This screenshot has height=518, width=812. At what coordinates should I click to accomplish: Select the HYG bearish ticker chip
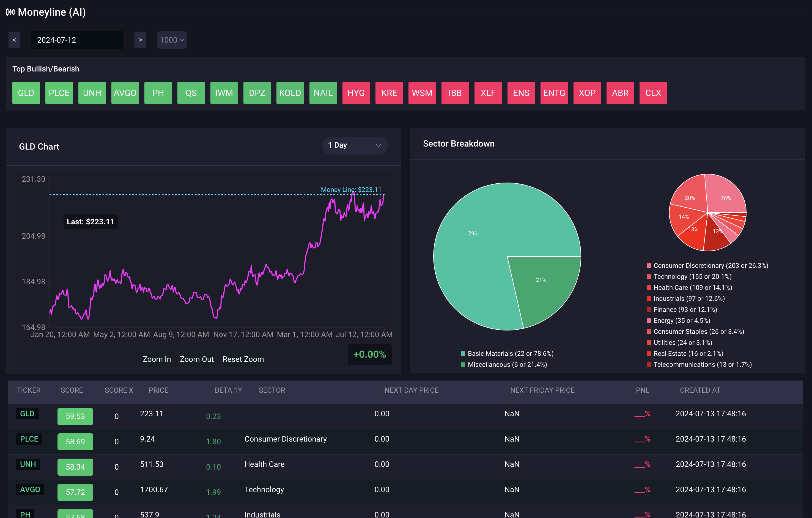356,93
